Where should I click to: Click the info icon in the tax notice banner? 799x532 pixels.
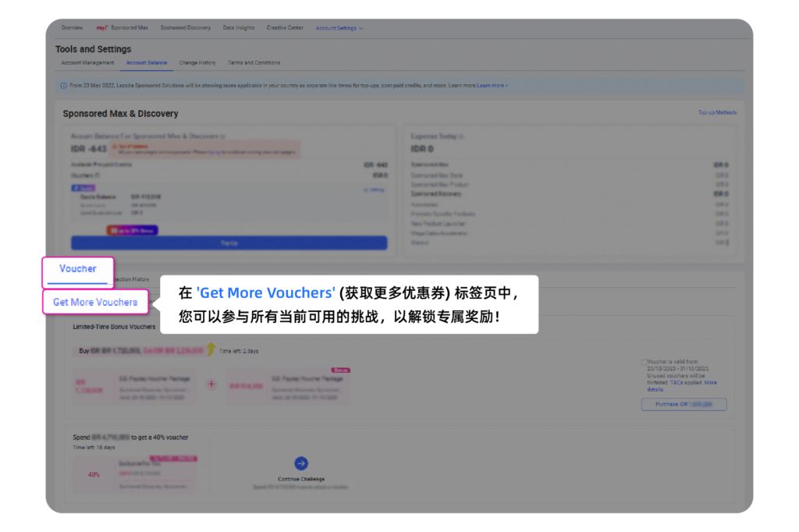click(x=64, y=86)
